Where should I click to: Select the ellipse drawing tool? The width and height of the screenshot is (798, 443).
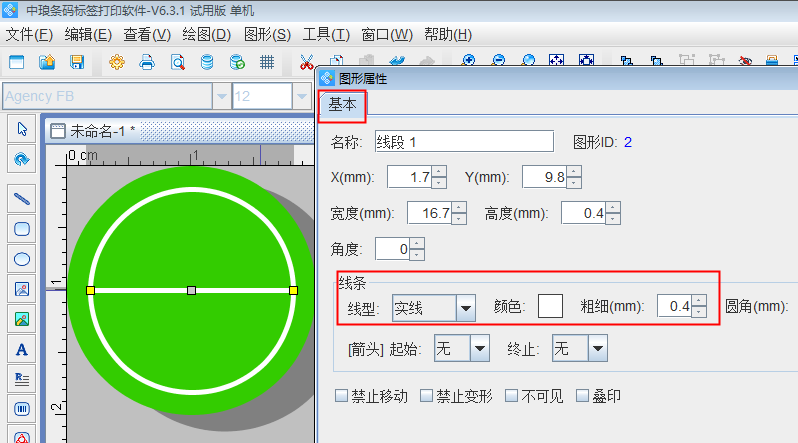(x=22, y=258)
